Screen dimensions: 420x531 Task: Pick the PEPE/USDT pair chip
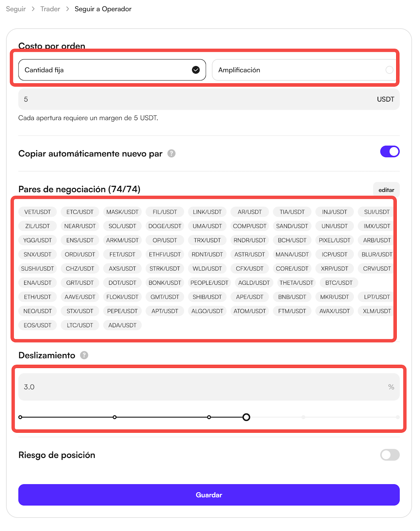(122, 311)
